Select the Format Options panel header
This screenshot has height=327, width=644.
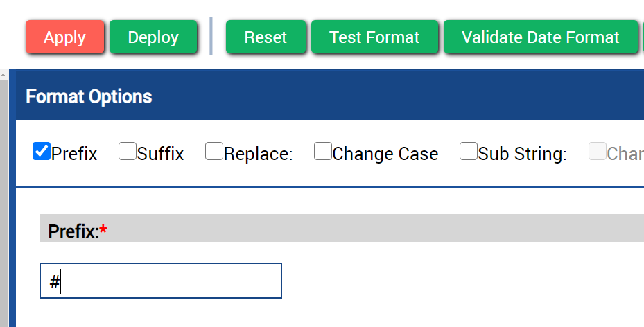point(330,97)
